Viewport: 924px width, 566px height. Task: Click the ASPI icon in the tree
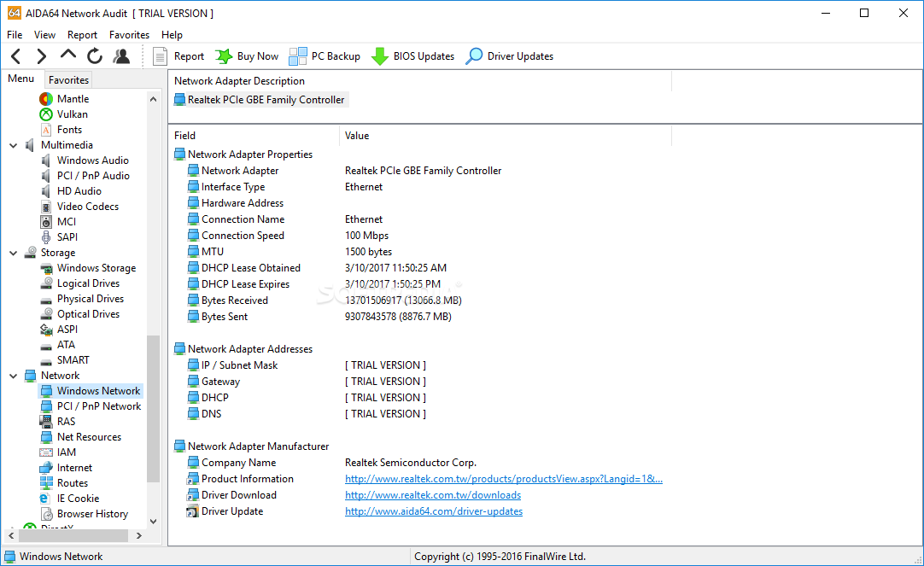46,330
